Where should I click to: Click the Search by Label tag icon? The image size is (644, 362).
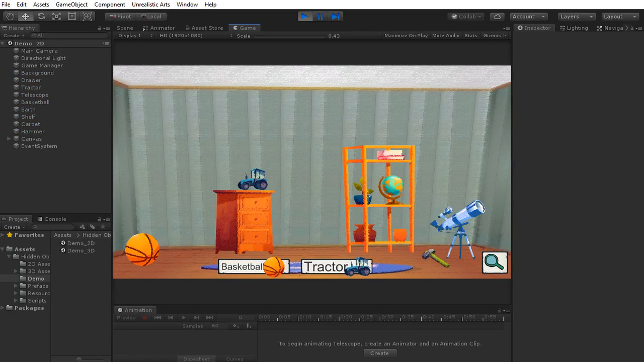point(93,227)
